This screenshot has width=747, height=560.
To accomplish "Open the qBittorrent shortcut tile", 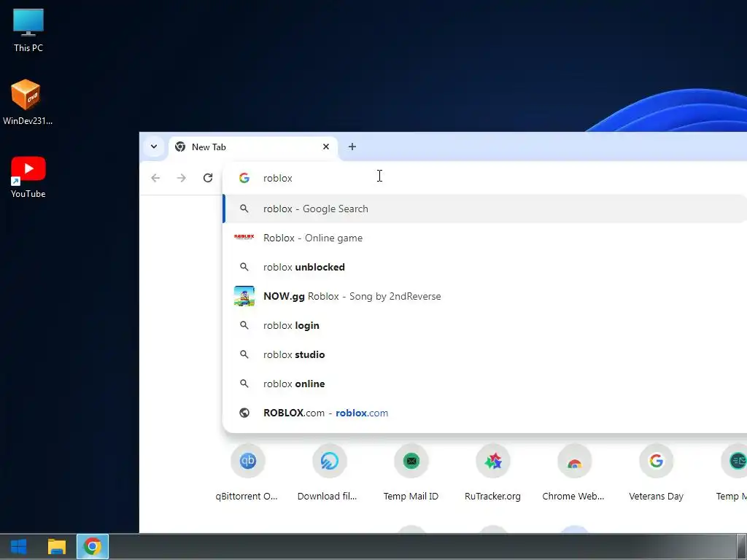I will (x=247, y=472).
